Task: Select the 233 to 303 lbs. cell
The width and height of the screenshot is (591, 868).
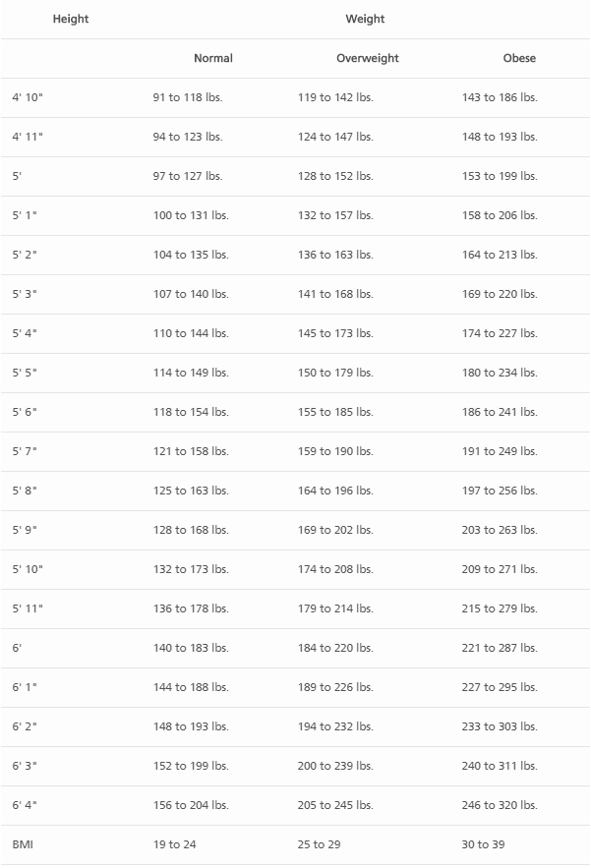Action: (x=500, y=726)
